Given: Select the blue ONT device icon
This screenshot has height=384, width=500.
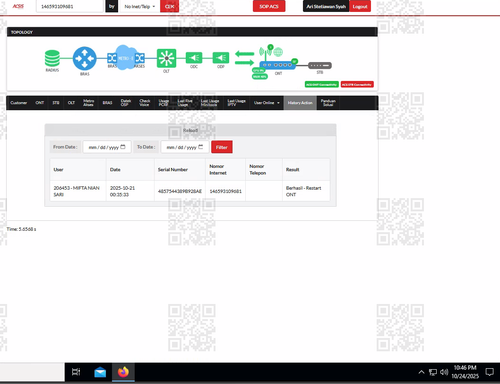Looking at the screenshot, I should [x=278, y=65].
